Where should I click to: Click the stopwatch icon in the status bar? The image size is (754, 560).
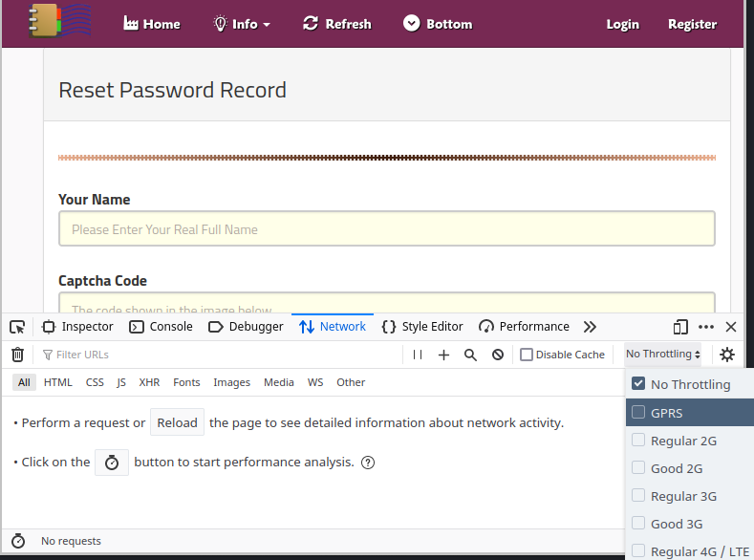coord(18,541)
